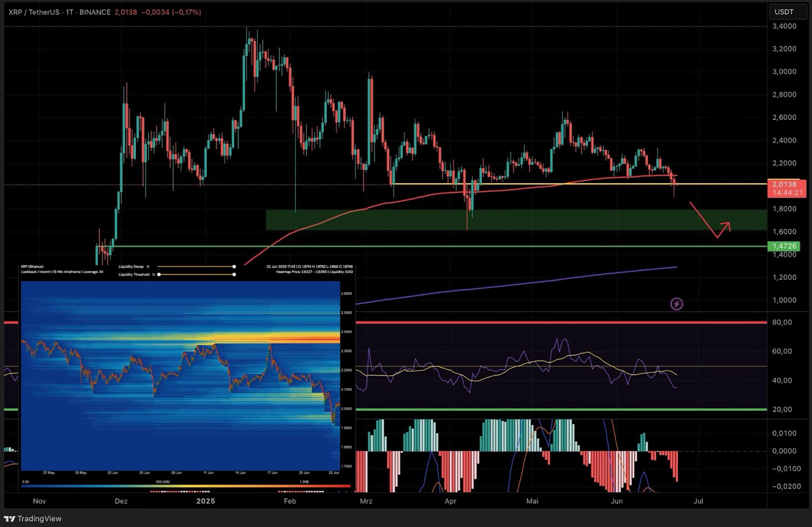The width and height of the screenshot is (812, 527).
Task: Click the info dot beside Liquidity Decay
Action: (x=148, y=267)
